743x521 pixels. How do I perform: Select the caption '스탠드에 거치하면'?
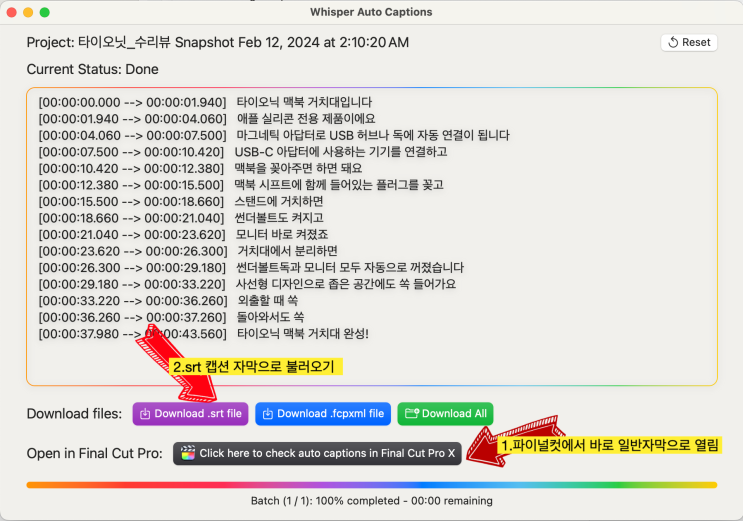[x=279, y=201]
